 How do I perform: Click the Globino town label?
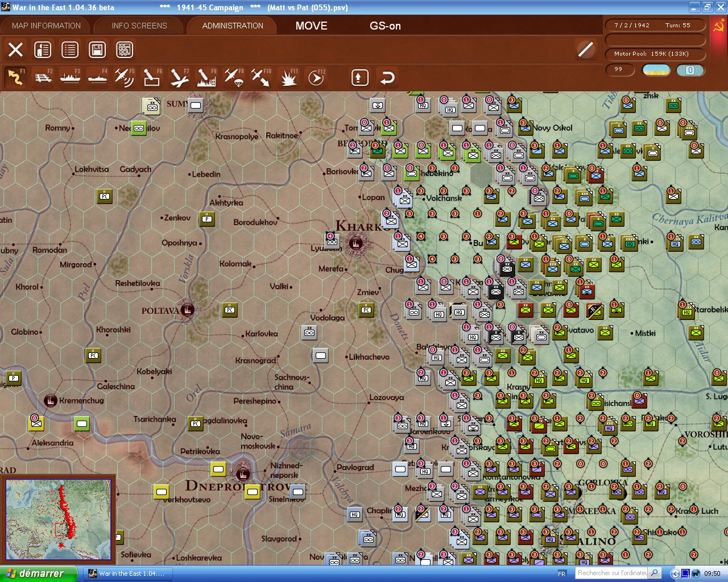25,332
